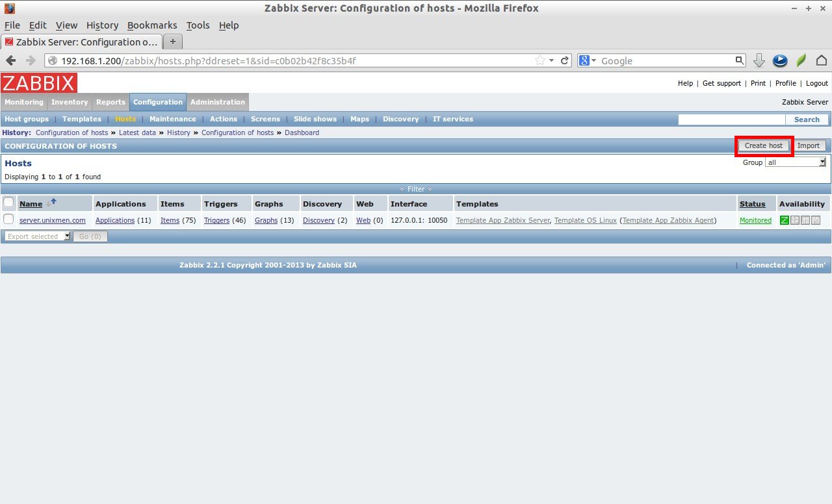Image resolution: width=832 pixels, height=504 pixels.
Task: Click the browser forward arrow
Action: pyautogui.click(x=31, y=60)
